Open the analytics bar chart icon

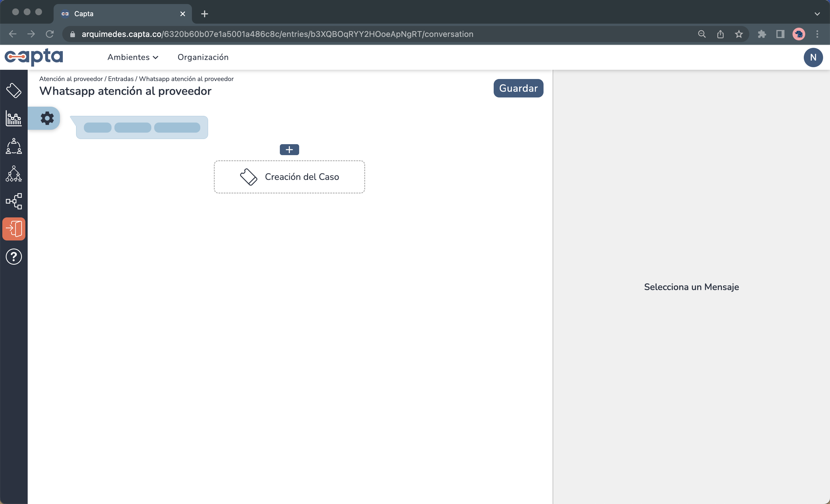(x=14, y=118)
